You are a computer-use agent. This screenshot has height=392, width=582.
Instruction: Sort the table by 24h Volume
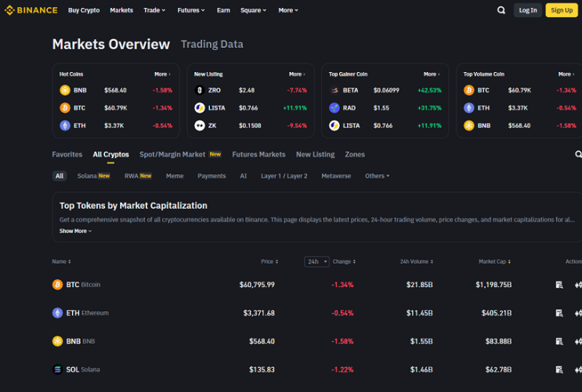click(x=417, y=261)
